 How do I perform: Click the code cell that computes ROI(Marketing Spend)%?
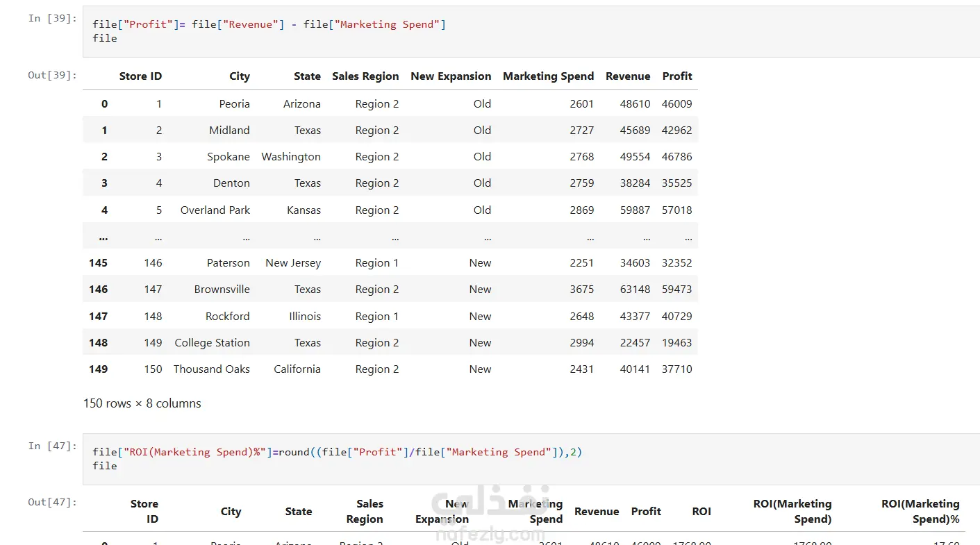point(531,459)
